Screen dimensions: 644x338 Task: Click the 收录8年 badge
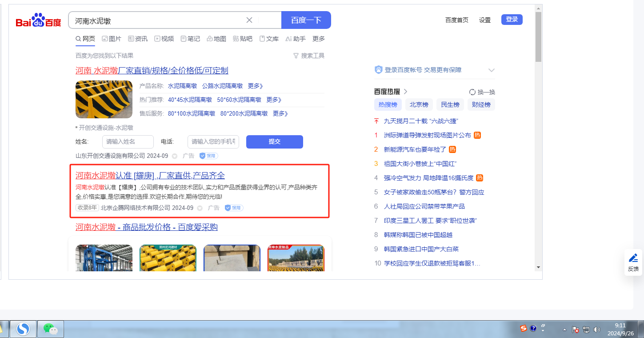[x=87, y=208]
